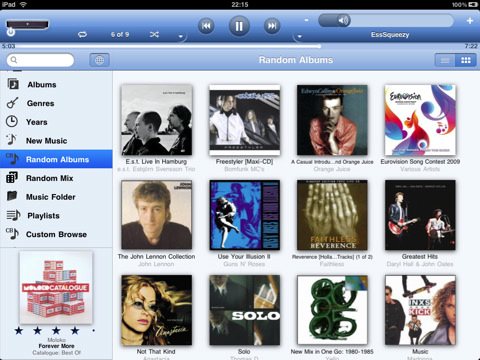Open the INXS Kick Music cover
The image size is (480, 360).
[x=420, y=310]
